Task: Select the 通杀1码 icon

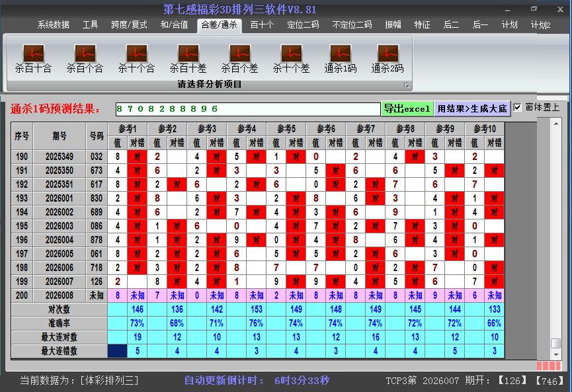Action: (x=340, y=54)
